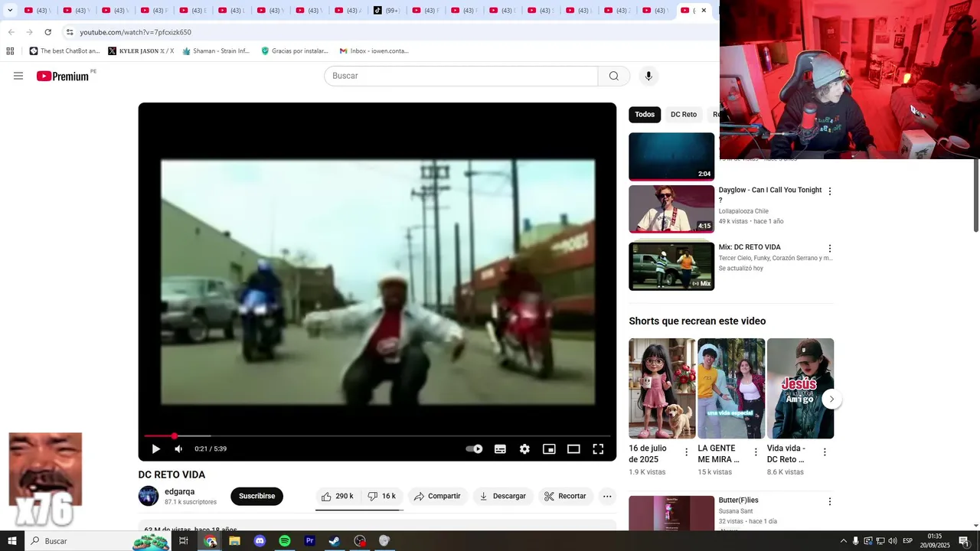The width and height of the screenshot is (980, 551).
Task: Open Shaman - Strain Inf bookmark
Action: click(216, 51)
